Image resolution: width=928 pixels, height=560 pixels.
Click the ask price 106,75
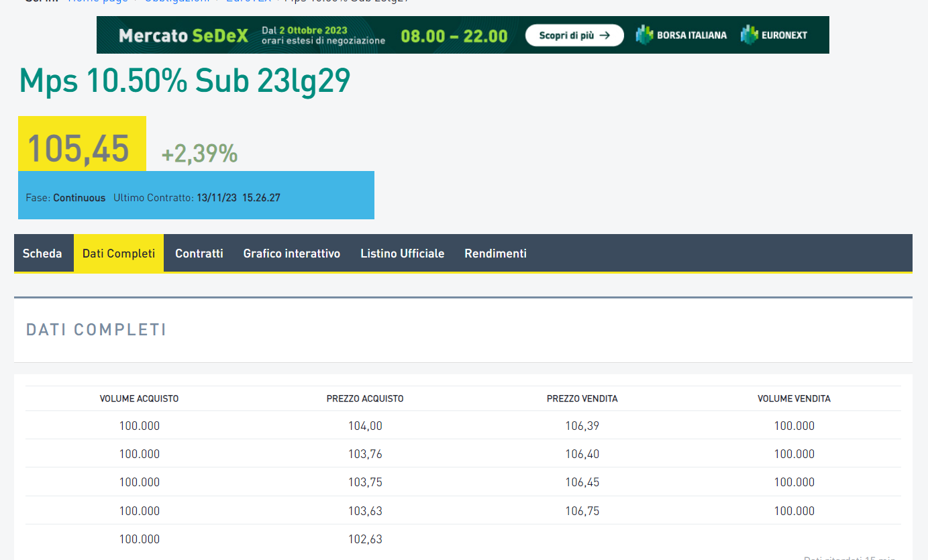coord(582,511)
